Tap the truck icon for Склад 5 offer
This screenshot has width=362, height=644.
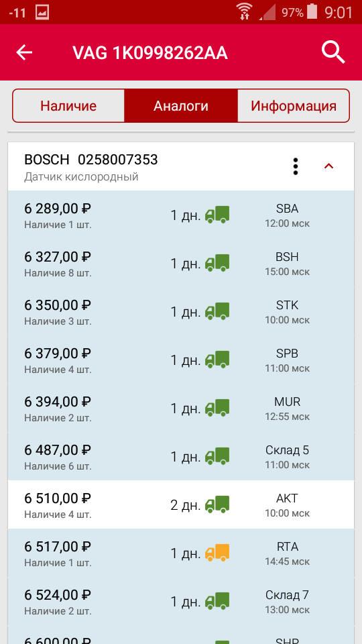coord(217,456)
